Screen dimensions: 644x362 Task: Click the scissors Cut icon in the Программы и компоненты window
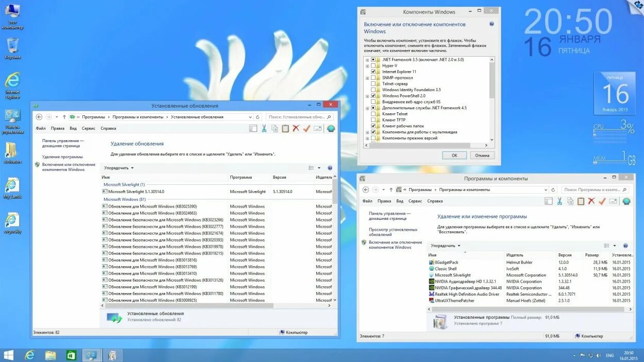pyautogui.click(x=560, y=201)
